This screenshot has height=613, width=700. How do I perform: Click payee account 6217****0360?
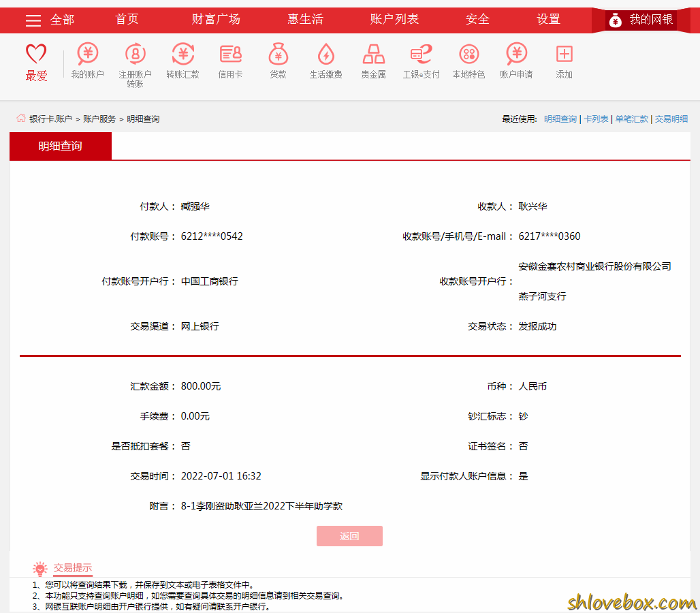(549, 236)
